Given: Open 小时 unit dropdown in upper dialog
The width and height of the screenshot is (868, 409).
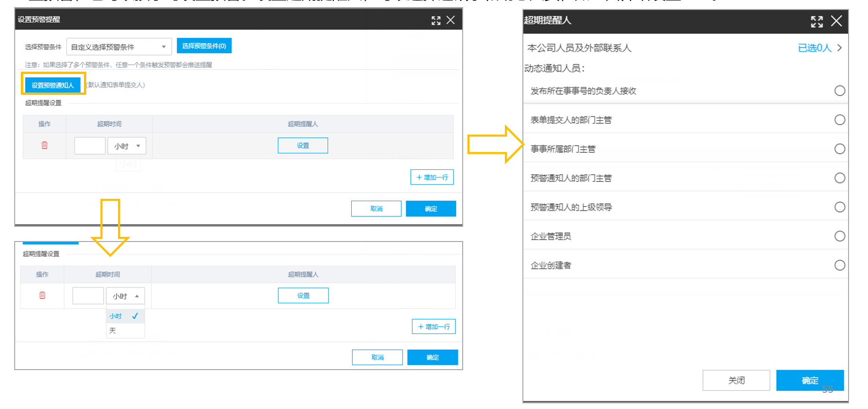Looking at the screenshot, I should (127, 146).
